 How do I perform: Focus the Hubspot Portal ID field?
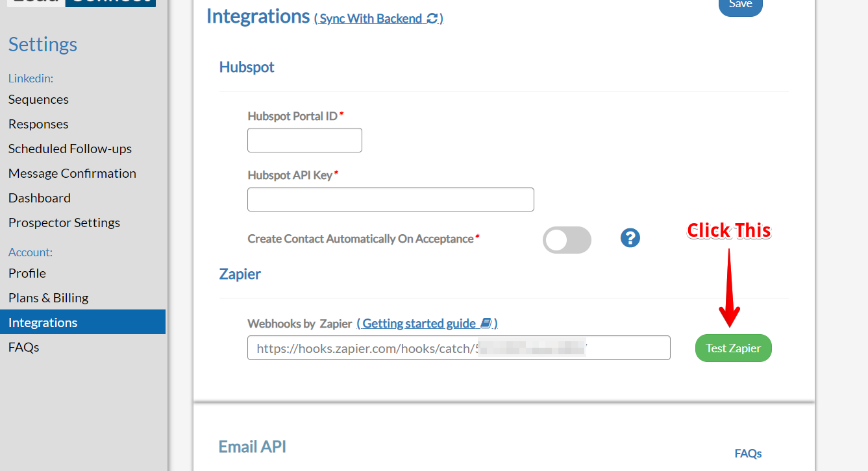(304, 140)
